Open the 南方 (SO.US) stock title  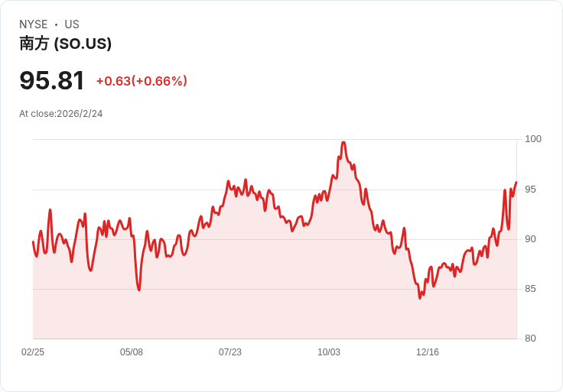66,44
